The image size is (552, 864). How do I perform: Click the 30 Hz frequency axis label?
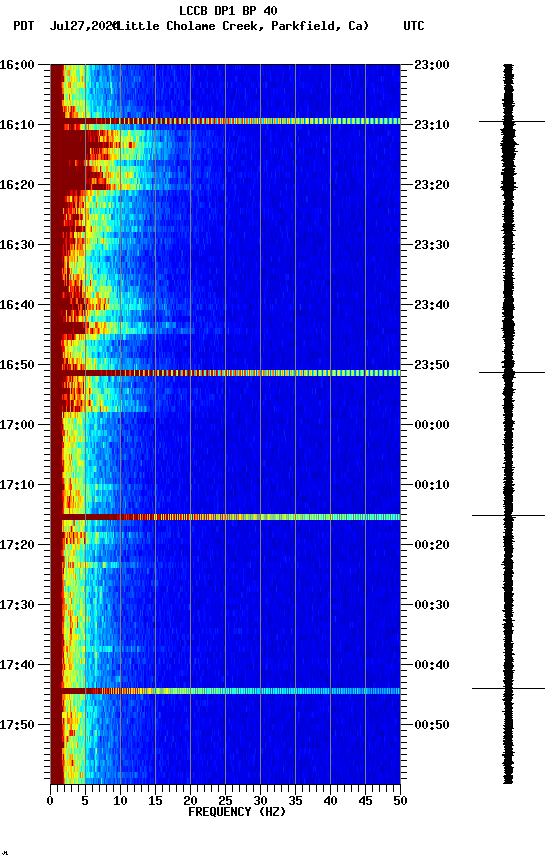pyautogui.click(x=260, y=801)
